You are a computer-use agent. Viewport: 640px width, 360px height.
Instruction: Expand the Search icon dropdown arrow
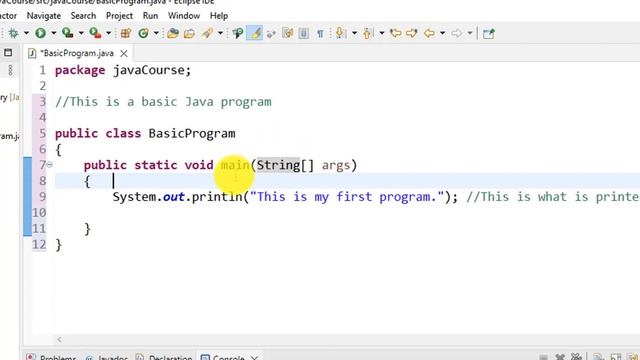(220, 33)
